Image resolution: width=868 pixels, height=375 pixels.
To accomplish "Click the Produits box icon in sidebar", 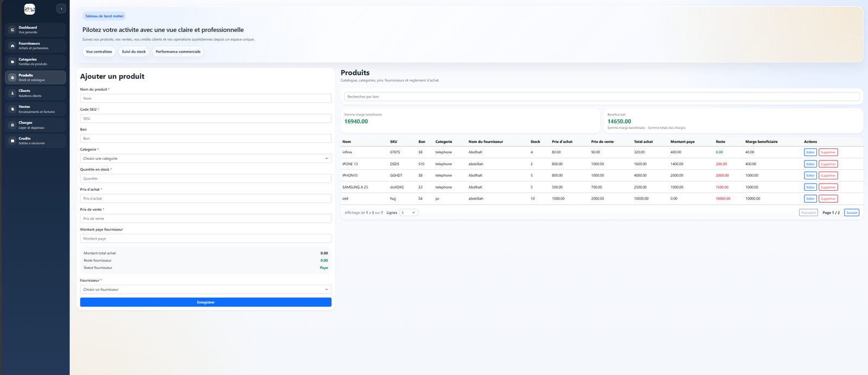I will click(x=12, y=77).
